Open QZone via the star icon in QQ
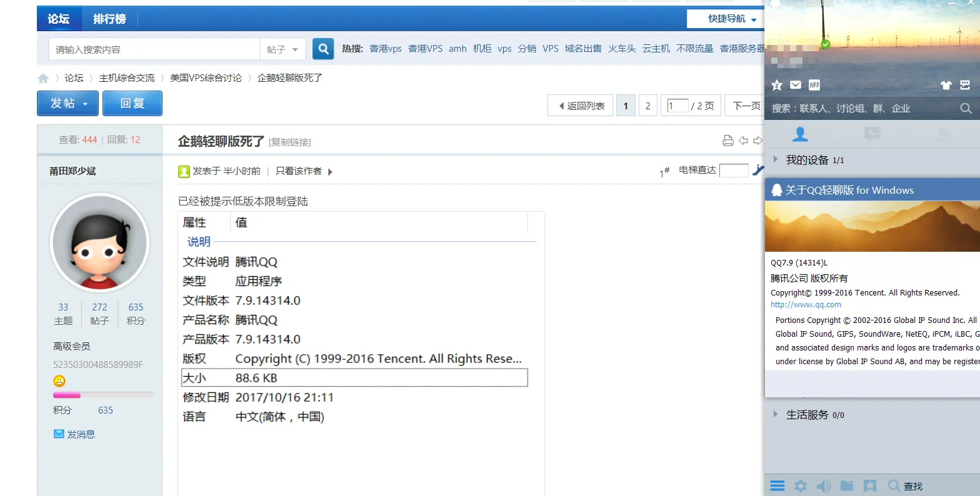This screenshot has width=980, height=496. (777, 85)
